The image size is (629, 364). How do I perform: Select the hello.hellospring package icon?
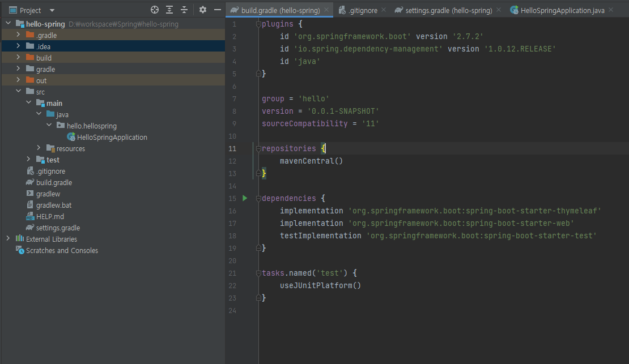[61, 125]
